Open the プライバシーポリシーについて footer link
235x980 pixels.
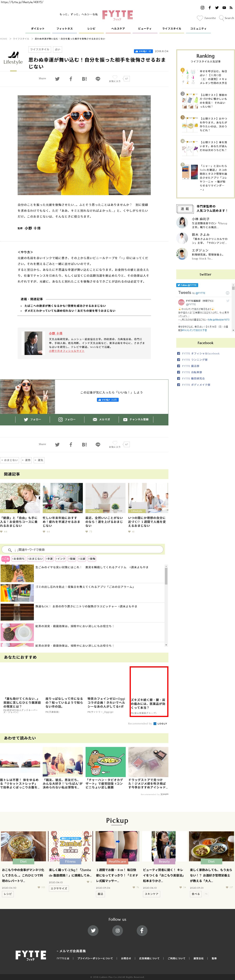[x=95, y=958]
